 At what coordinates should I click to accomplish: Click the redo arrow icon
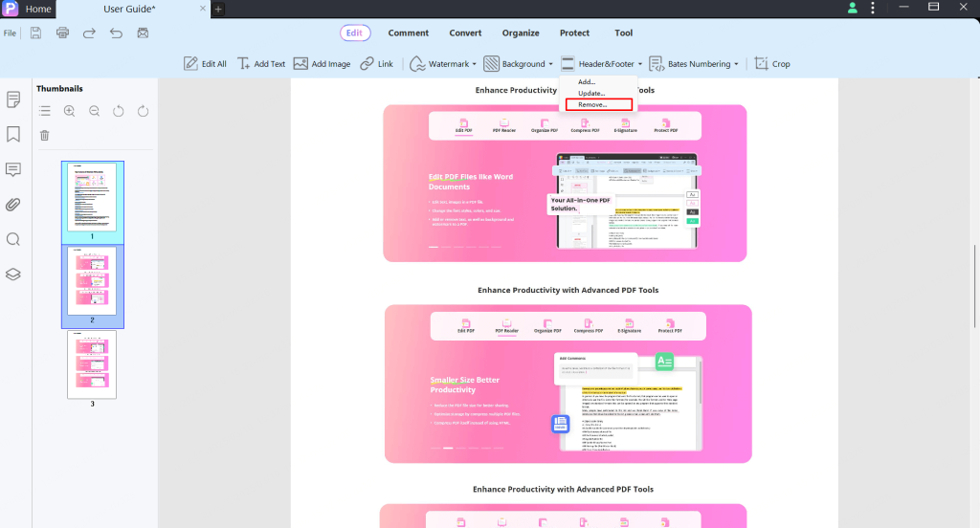[89, 33]
